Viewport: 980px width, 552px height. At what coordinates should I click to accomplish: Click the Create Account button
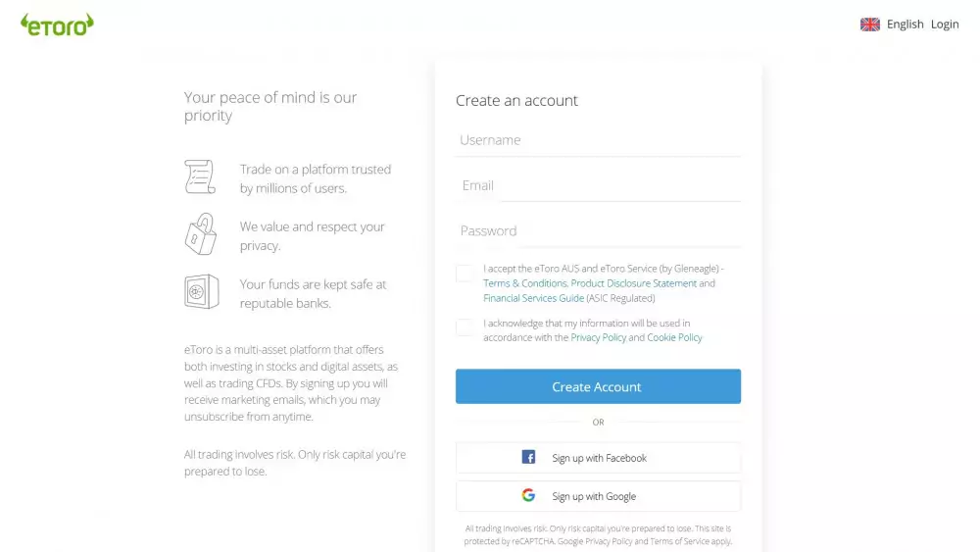point(598,386)
